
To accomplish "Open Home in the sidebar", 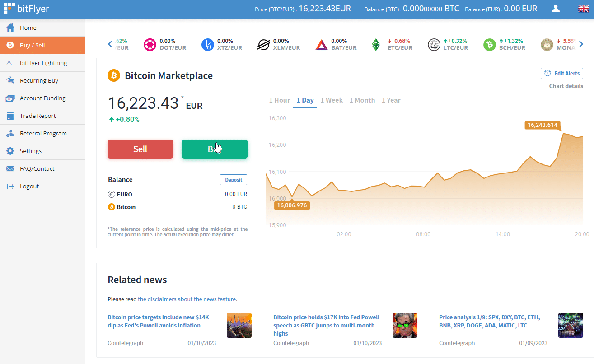I will pos(42,28).
